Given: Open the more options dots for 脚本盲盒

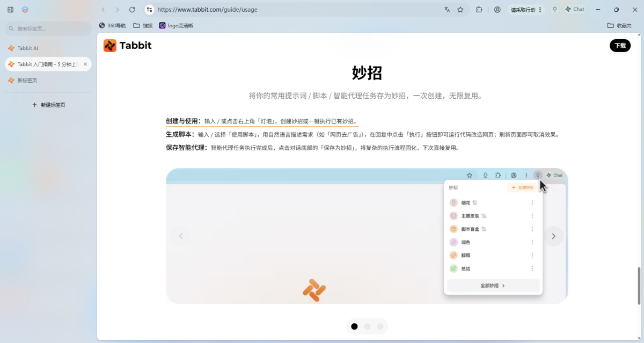Looking at the screenshot, I should (532, 229).
